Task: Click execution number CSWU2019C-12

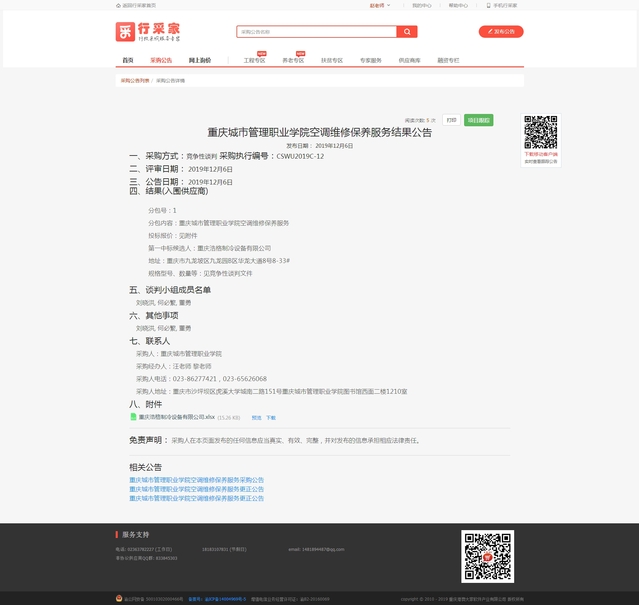Action: click(x=300, y=156)
